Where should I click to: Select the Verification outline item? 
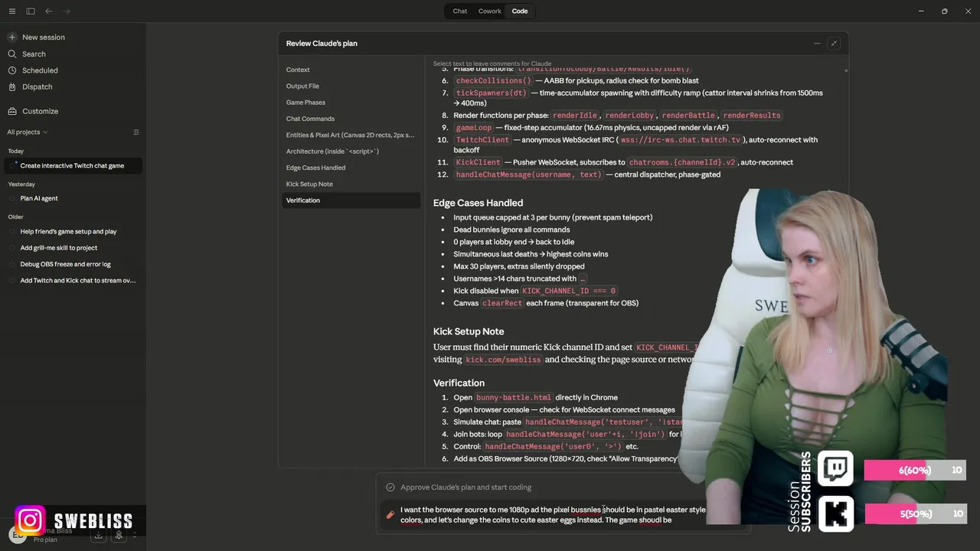[351, 201]
